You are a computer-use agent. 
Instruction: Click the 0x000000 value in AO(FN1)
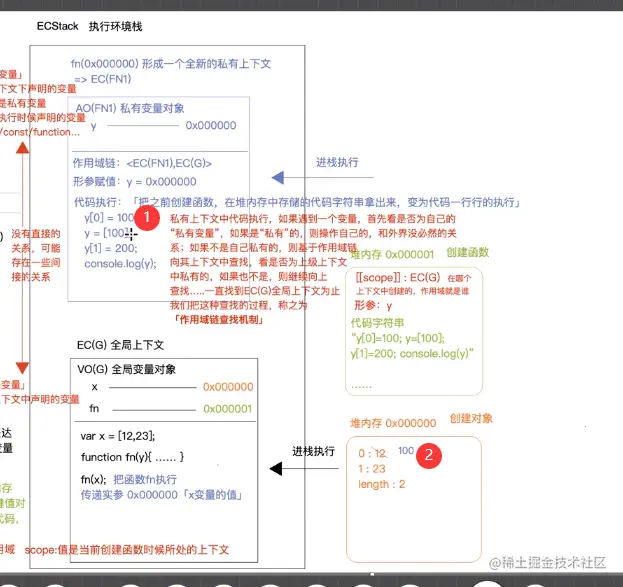tap(211, 125)
